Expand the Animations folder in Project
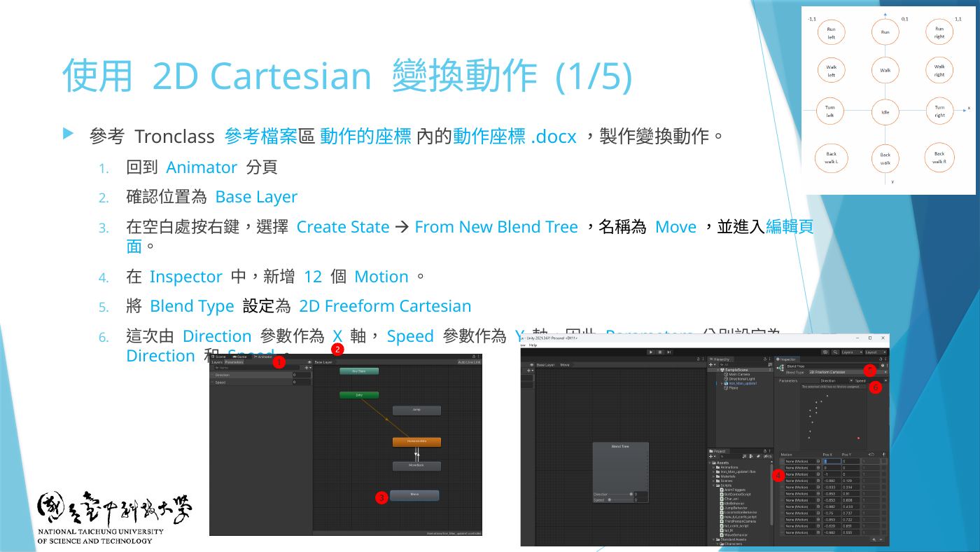Screen dimensions: 980x552 713,467
